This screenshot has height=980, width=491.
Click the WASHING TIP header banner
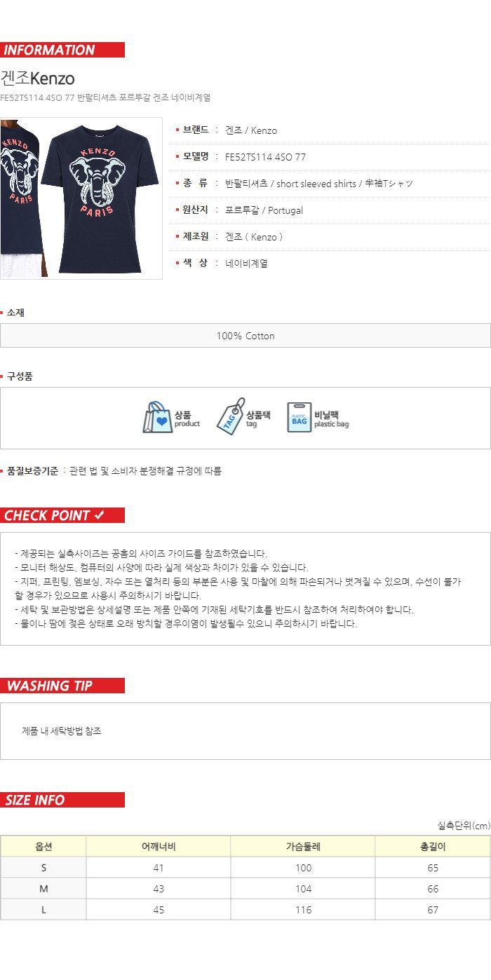[x=62, y=686]
